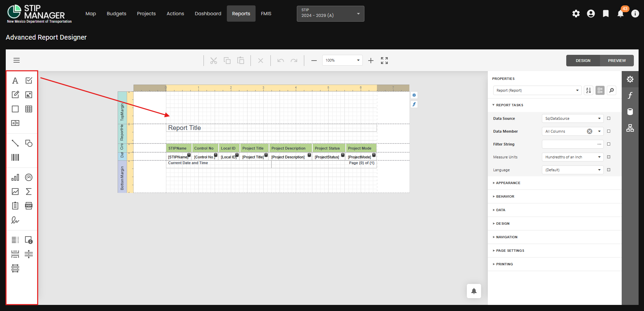The width and height of the screenshot is (644, 311).
Task: Select the Rich Text tool
Action: coord(15,95)
